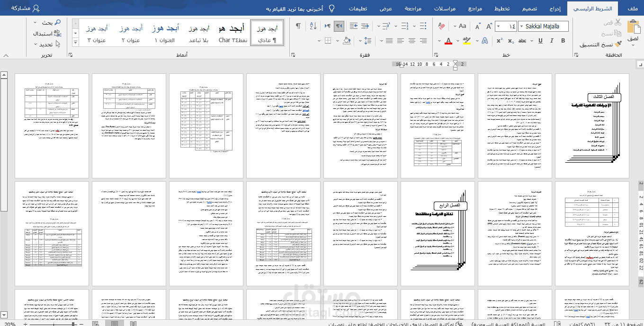Viewport: 644px width, 326px height.
Task: Toggle Show/Hide paragraph marks (¶)
Action: click(x=298, y=26)
